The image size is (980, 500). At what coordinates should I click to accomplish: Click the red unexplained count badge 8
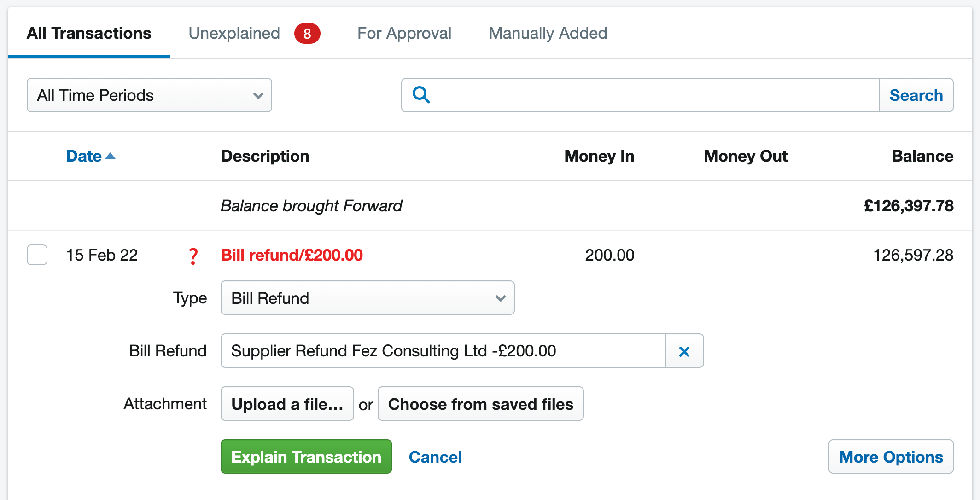pos(307,33)
